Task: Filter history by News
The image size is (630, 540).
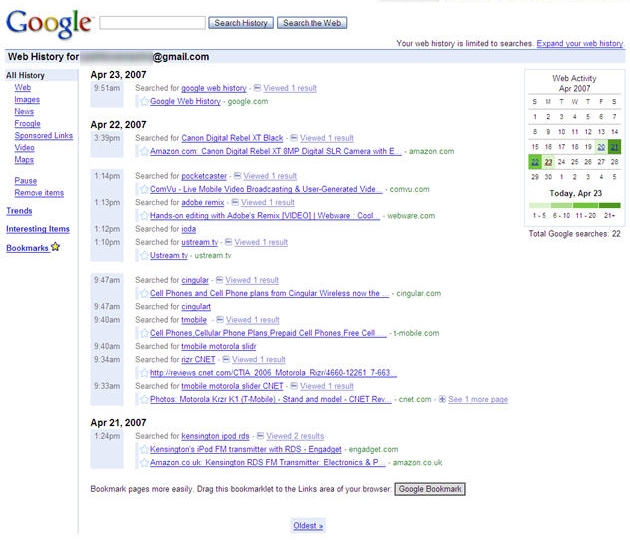Action: coord(24,111)
